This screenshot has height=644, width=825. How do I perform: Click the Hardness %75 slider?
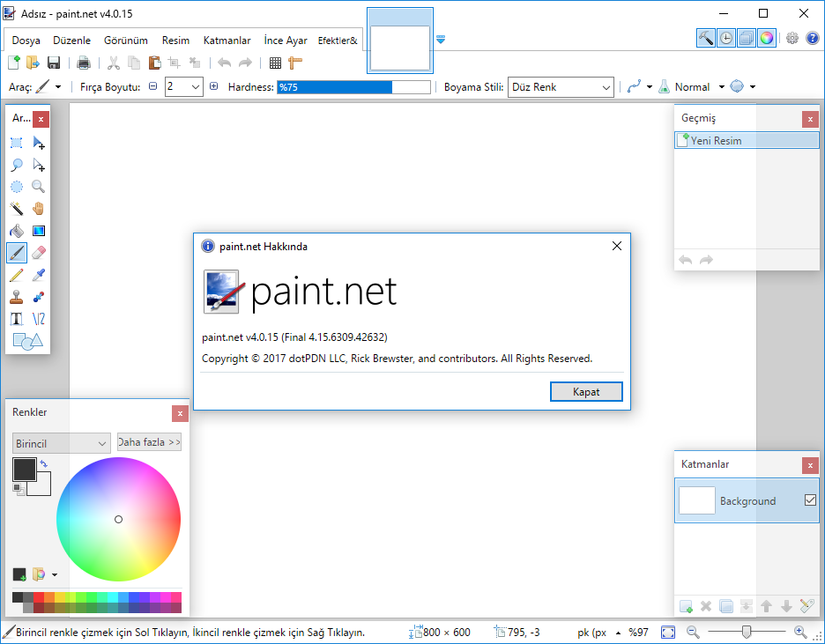pyautogui.click(x=353, y=86)
